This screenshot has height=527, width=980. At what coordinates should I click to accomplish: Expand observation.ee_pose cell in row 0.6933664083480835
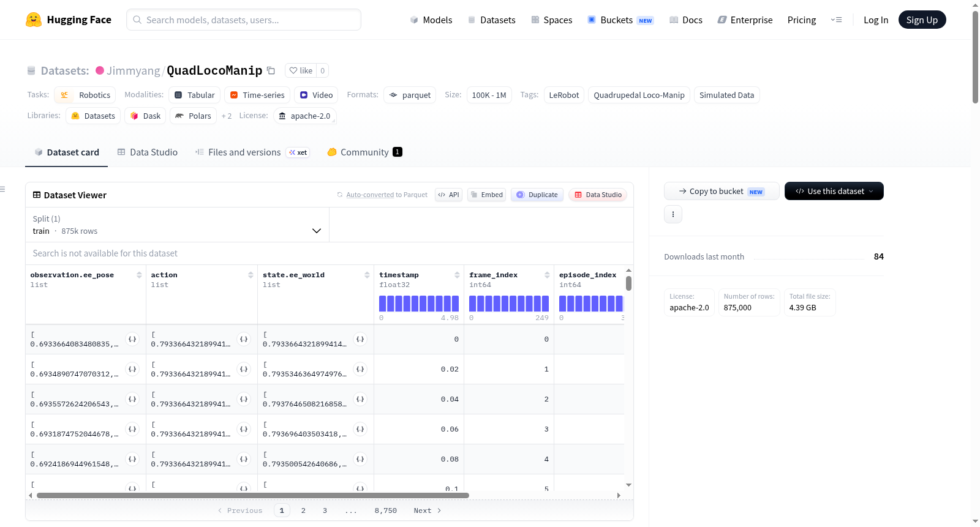coord(132,339)
